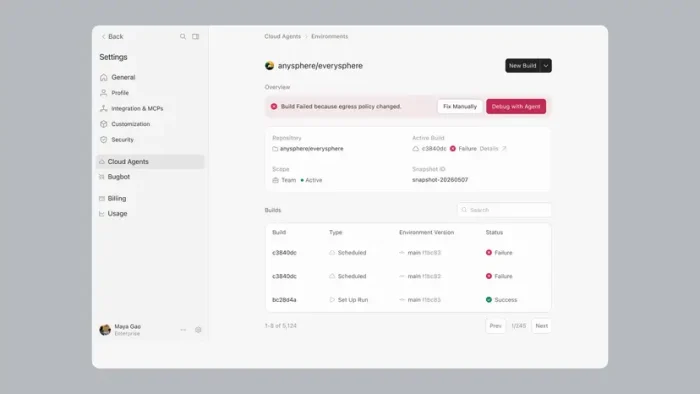Click the Profile person icon
The height and width of the screenshot is (394, 700).
click(x=104, y=93)
